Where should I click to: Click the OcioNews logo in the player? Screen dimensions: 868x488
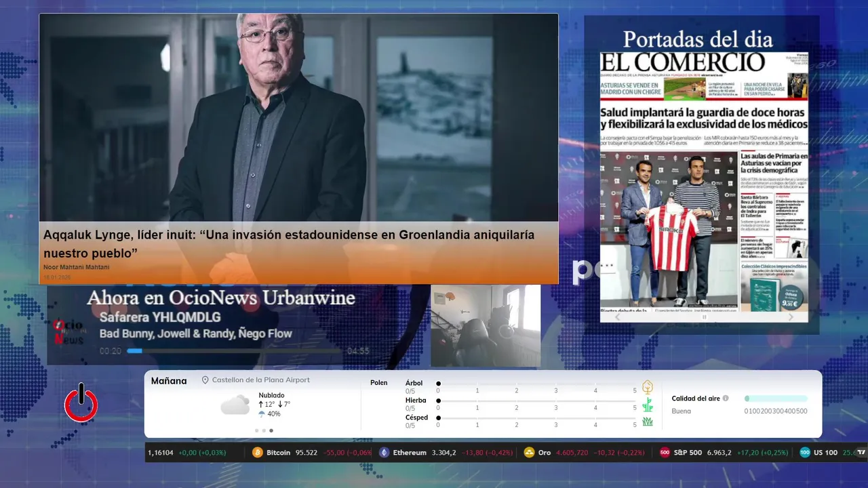[68, 331]
